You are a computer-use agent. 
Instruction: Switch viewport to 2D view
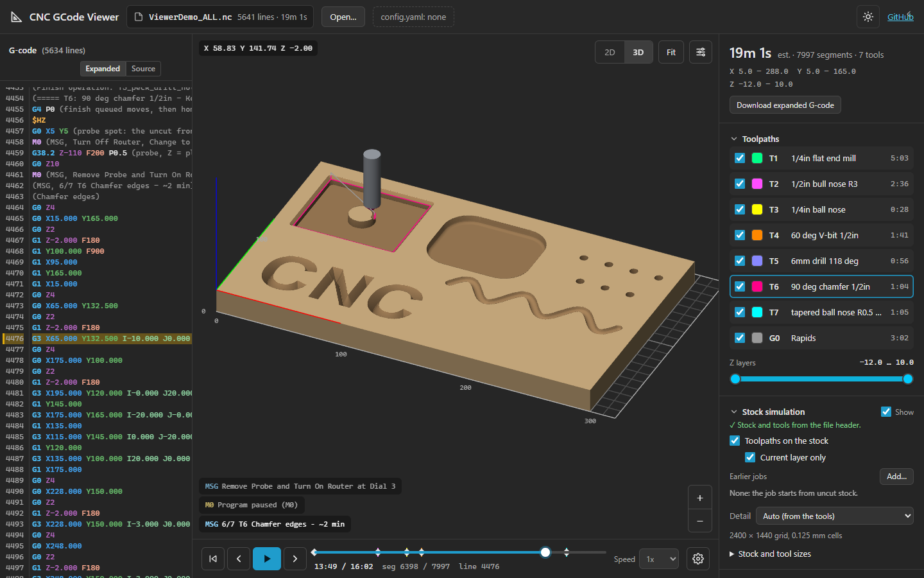(x=610, y=52)
